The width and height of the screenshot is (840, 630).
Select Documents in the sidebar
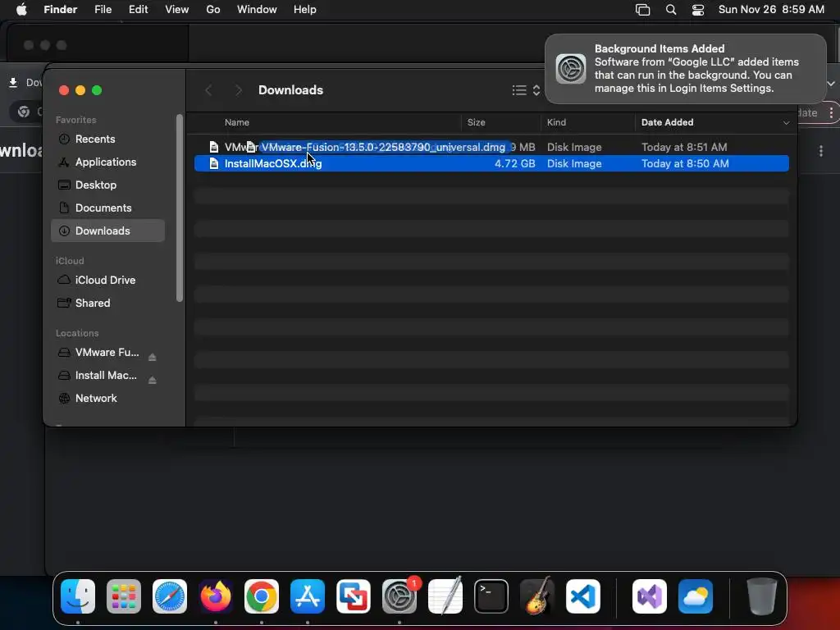coord(107,208)
